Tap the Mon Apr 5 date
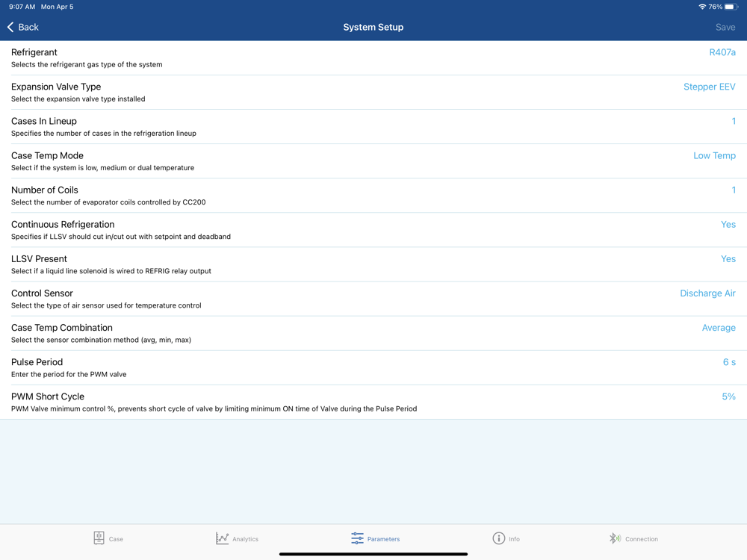747x560 pixels. coord(58,7)
